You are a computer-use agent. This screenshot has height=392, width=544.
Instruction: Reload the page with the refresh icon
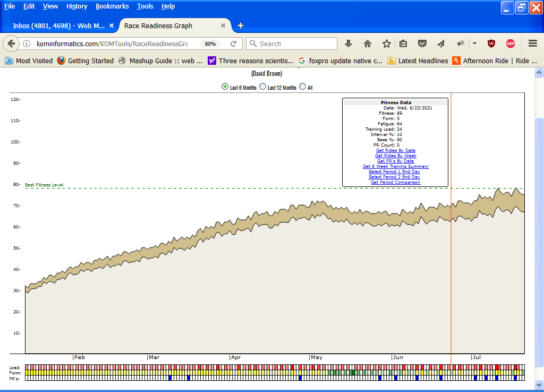point(233,44)
